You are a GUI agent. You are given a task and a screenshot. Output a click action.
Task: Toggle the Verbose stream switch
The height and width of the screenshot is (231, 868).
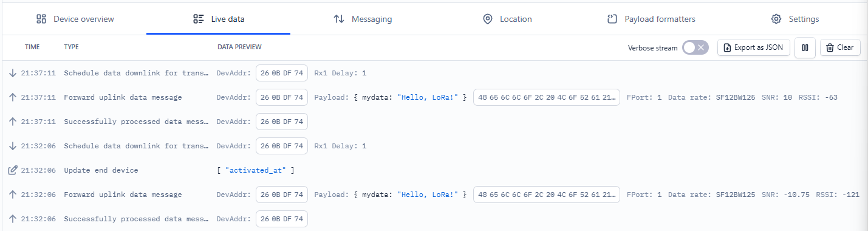[695, 47]
